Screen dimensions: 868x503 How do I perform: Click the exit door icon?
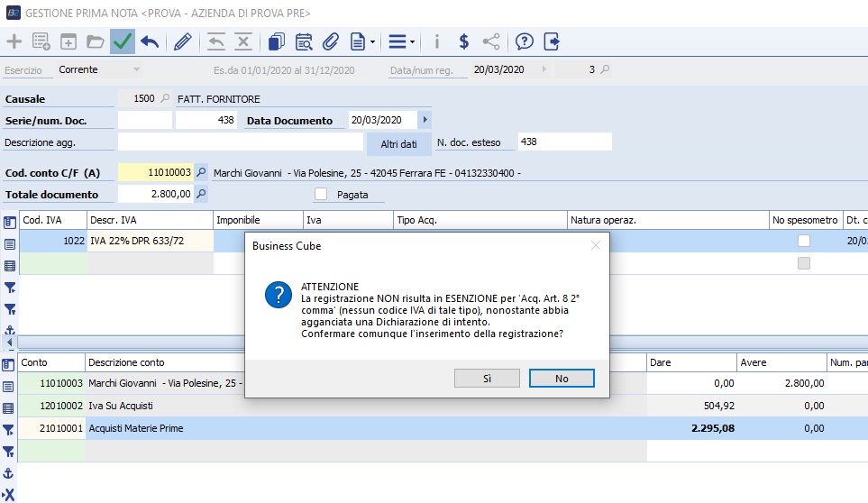[552, 41]
